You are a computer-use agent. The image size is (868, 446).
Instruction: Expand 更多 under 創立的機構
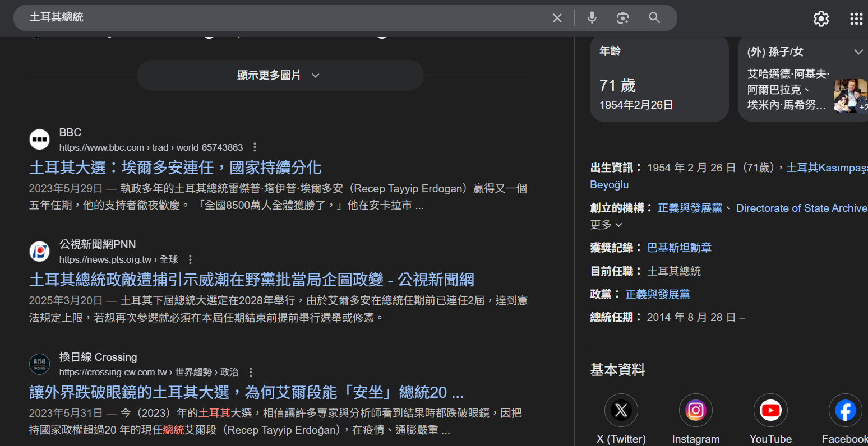point(606,225)
